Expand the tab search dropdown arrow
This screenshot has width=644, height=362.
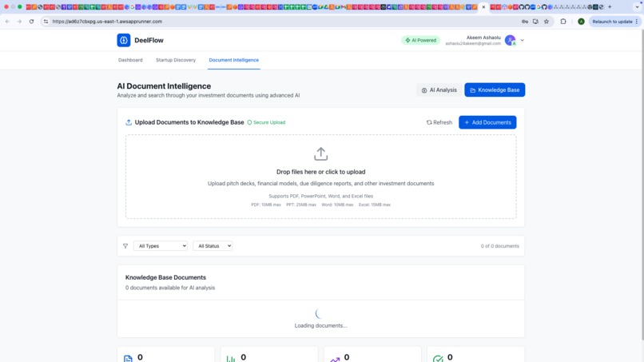point(637,7)
